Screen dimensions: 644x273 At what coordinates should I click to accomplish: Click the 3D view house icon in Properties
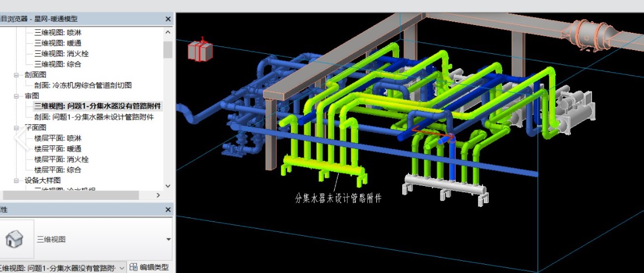tap(14, 239)
